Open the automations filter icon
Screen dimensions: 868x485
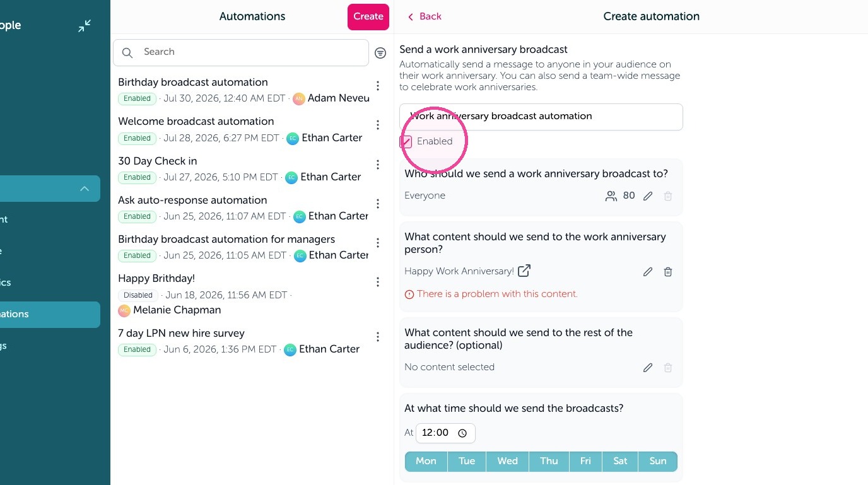[x=380, y=53]
